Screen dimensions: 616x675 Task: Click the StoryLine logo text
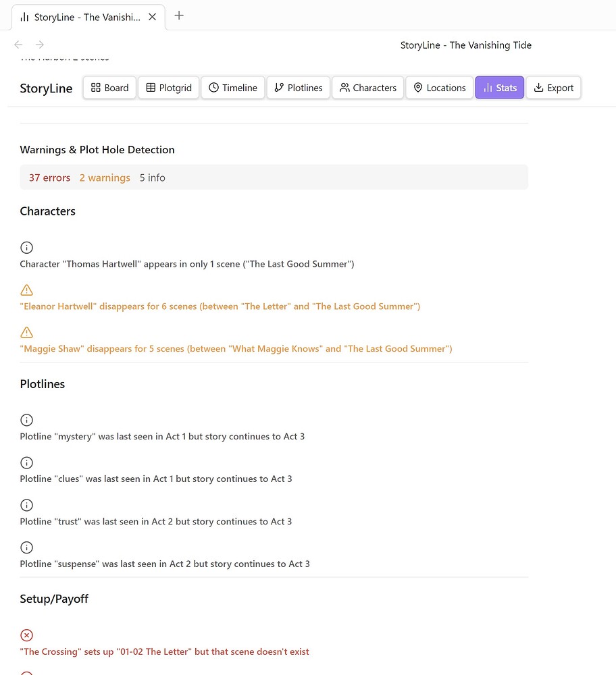(x=46, y=88)
